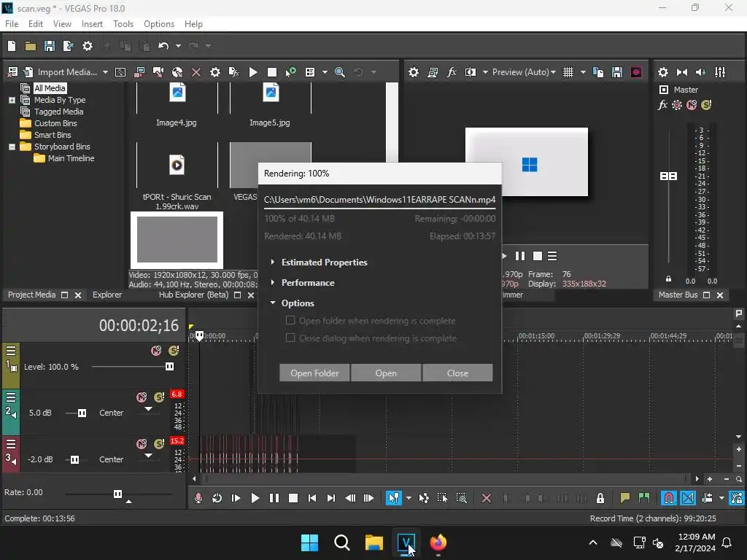Open the Undo history dropdown arrow
The image size is (747, 560).
(178, 46)
